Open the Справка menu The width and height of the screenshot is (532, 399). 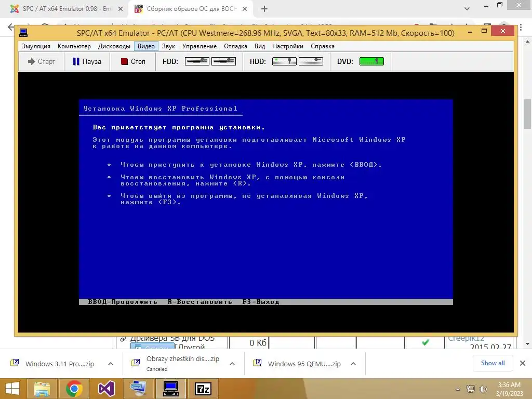[x=322, y=46]
